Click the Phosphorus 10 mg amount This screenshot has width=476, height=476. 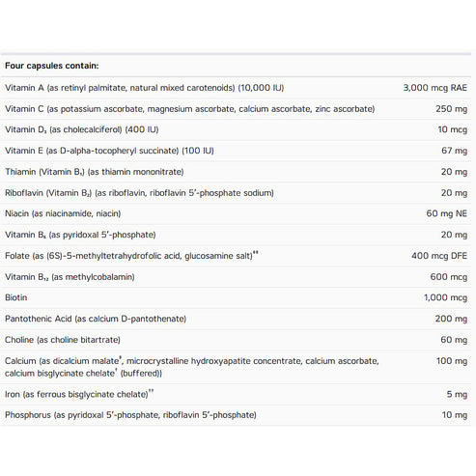click(455, 415)
